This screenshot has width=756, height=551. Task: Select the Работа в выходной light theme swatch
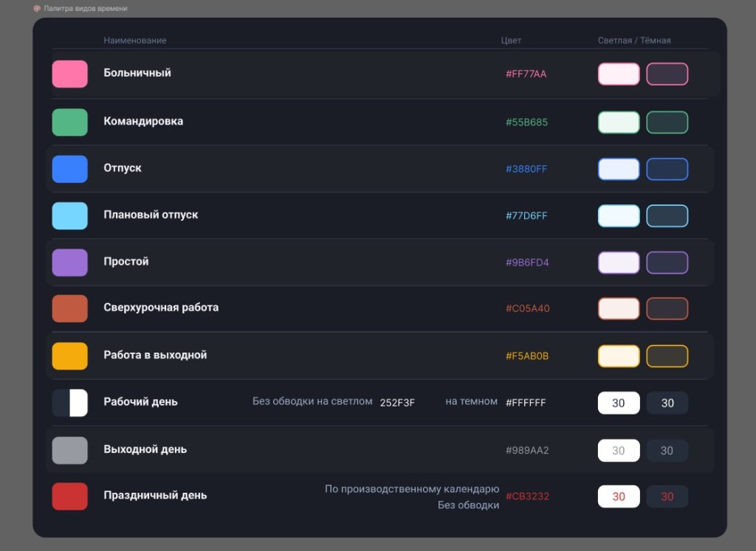pos(619,356)
